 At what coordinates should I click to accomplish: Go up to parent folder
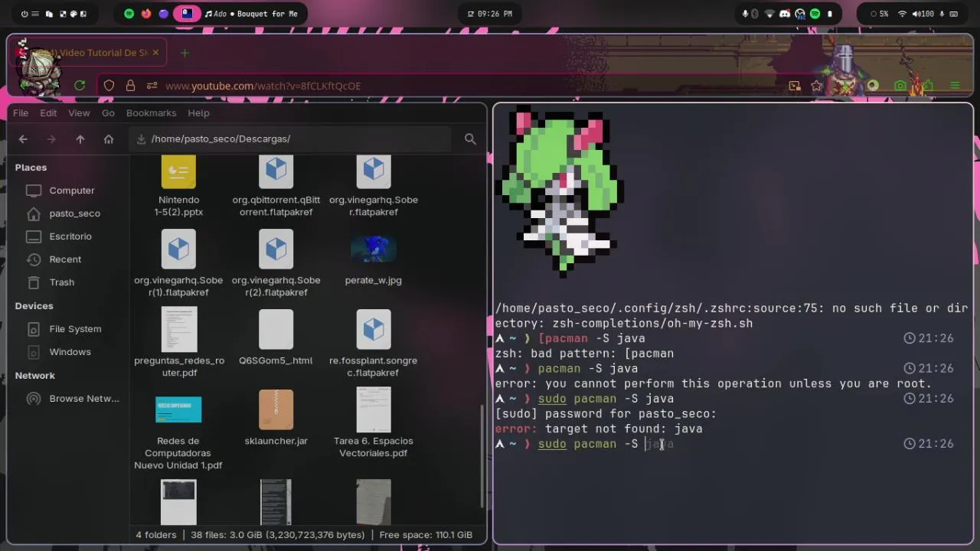coord(80,139)
